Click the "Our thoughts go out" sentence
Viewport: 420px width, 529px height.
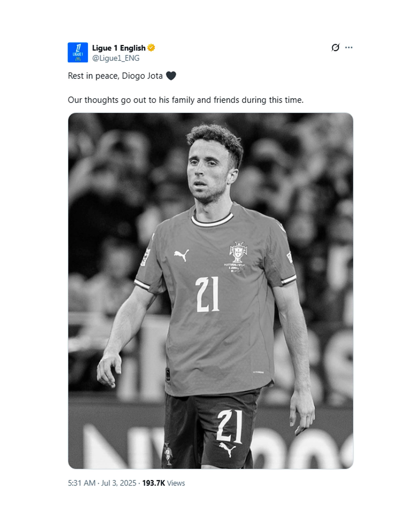tap(185, 100)
